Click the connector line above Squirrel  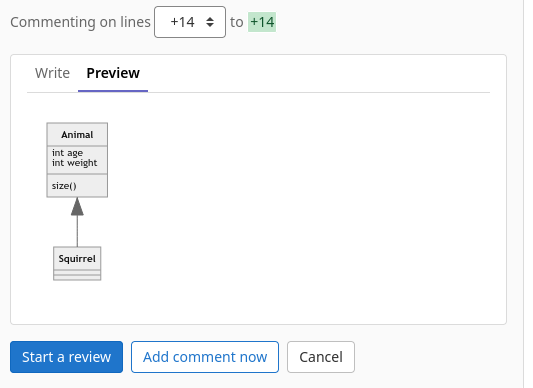(x=77, y=231)
